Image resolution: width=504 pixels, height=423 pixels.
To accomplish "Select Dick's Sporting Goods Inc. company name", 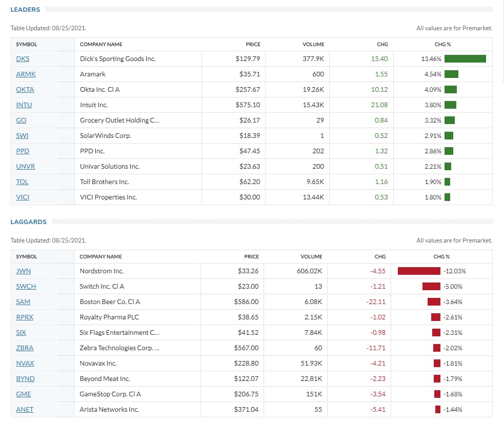I will (x=117, y=59).
